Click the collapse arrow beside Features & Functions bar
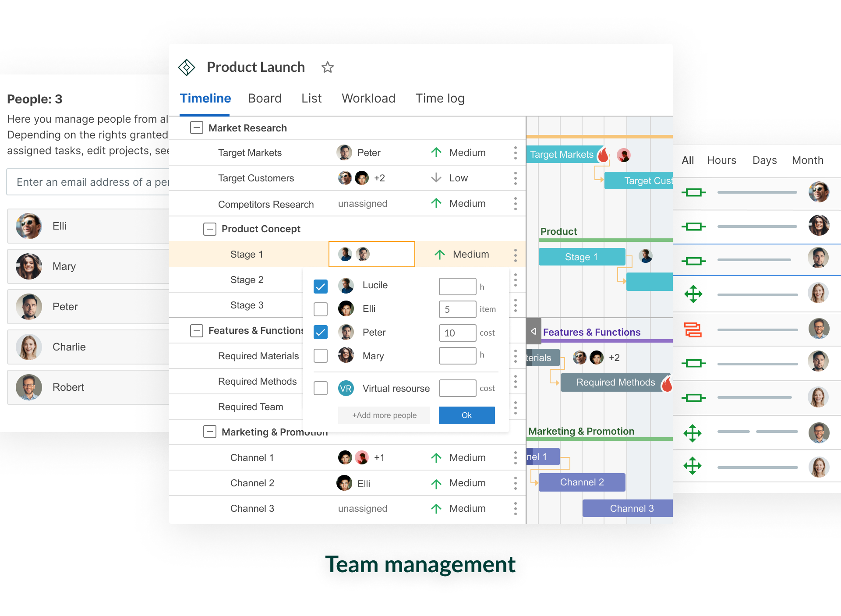Screen dimensions: 841x616 point(534,331)
